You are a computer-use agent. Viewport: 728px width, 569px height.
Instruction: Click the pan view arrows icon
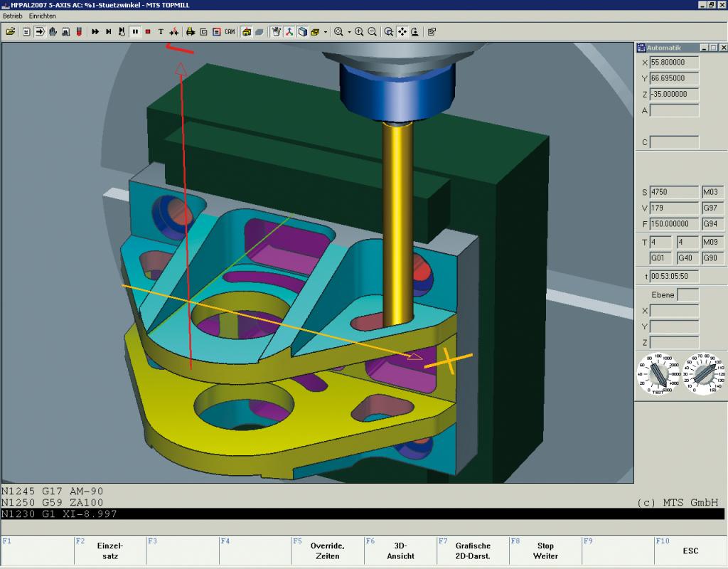(402, 31)
